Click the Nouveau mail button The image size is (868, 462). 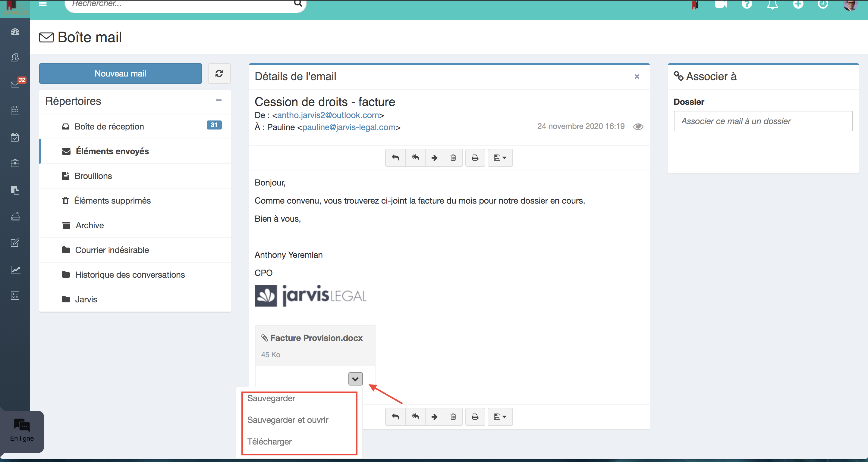(120, 73)
